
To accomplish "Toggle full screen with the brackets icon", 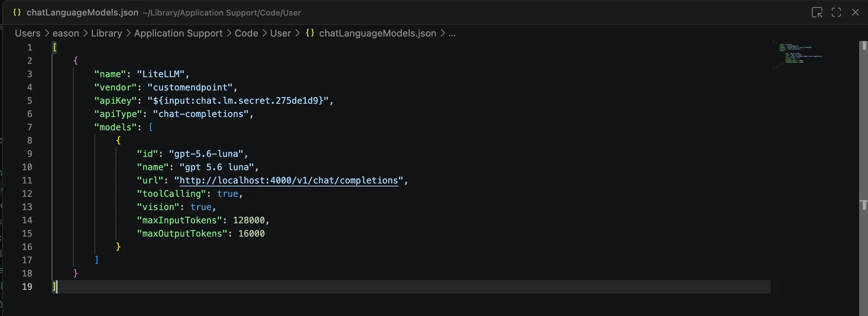I will (x=836, y=13).
